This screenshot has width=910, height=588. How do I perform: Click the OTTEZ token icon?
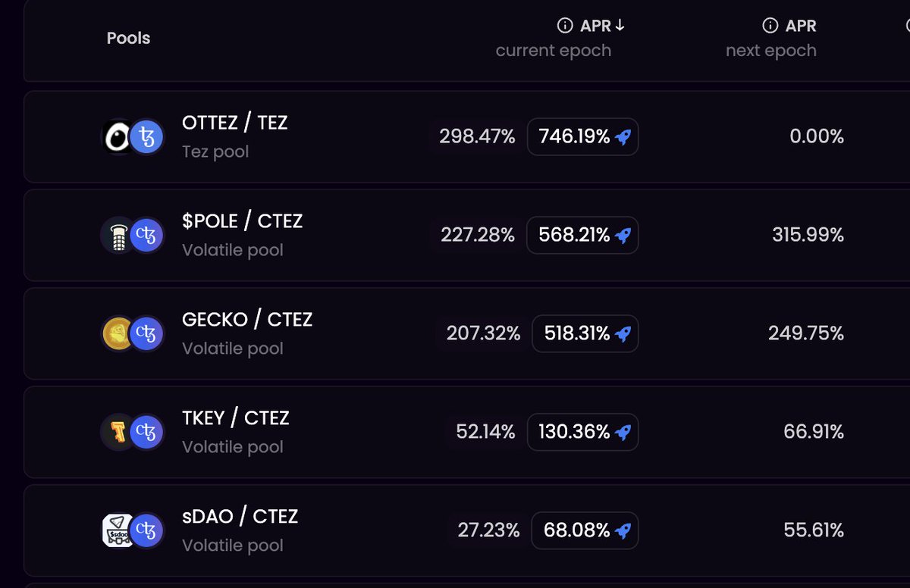click(118, 137)
